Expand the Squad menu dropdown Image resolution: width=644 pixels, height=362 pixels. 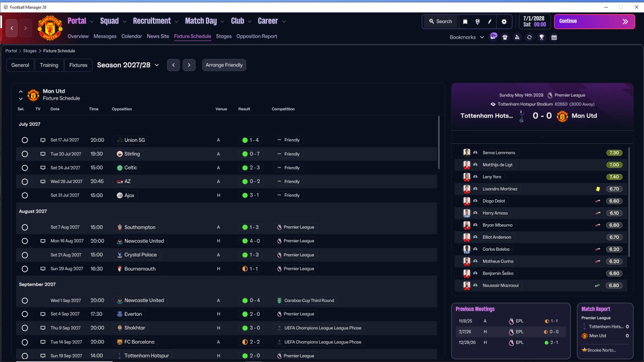[124, 22]
